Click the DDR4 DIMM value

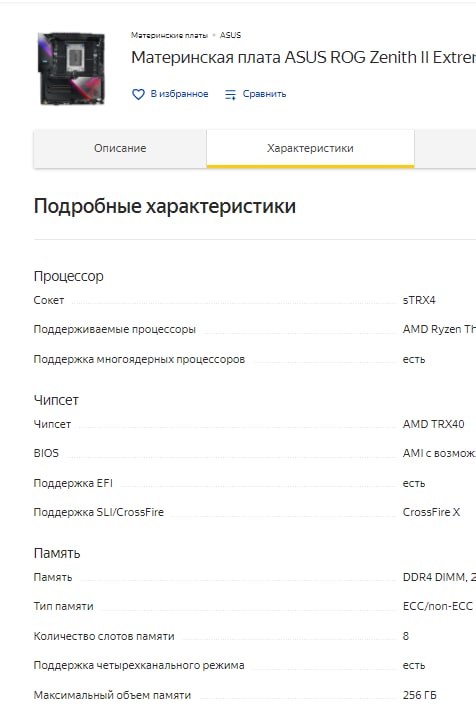[439, 577]
